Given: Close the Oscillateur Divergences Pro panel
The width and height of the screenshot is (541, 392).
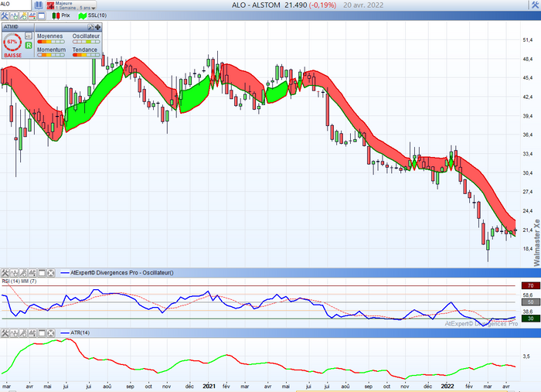Looking at the screenshot, I should [51, 273].
